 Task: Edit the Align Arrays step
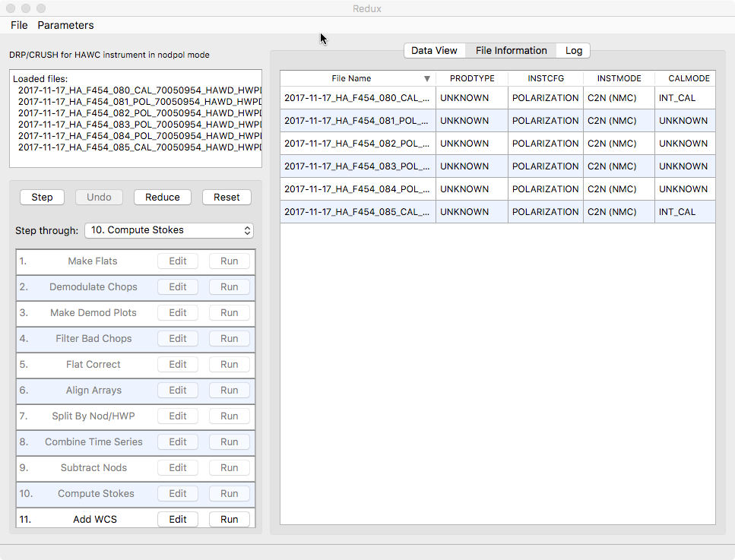tap(178, 390)
